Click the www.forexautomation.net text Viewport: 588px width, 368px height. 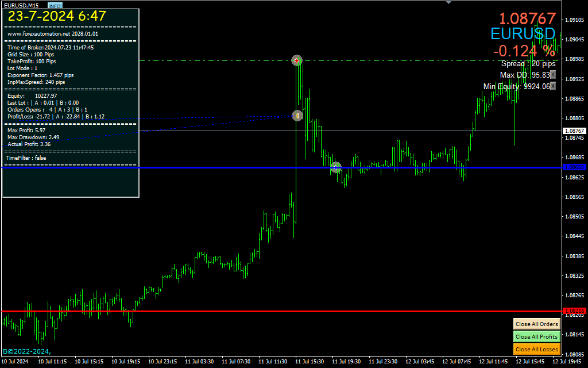[x=53, y=34]
